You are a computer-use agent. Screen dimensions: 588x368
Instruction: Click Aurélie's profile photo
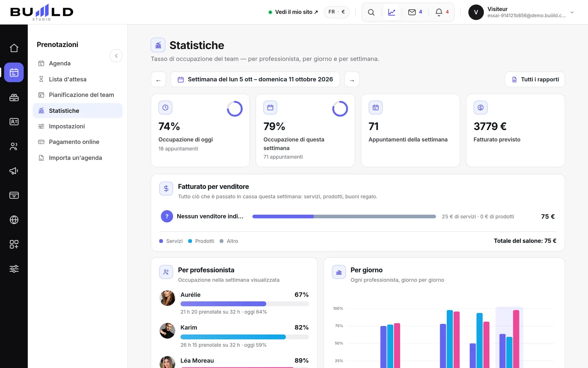[167, 298]
